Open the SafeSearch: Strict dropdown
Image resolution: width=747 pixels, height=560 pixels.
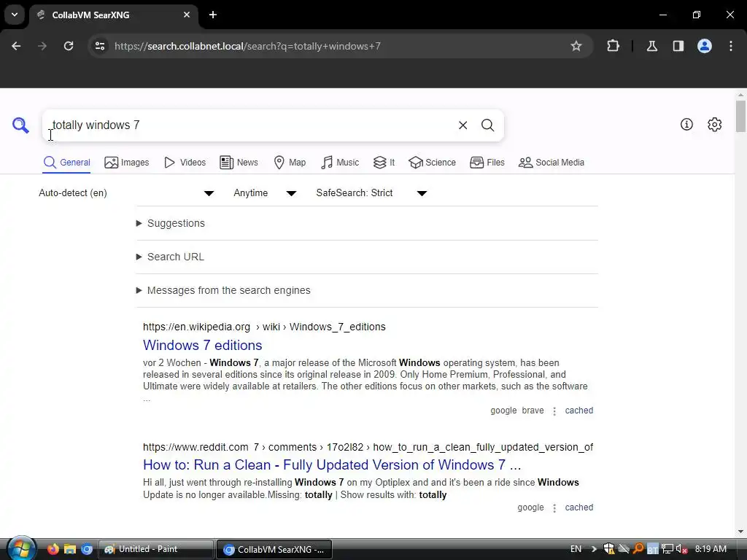[371, 192]
